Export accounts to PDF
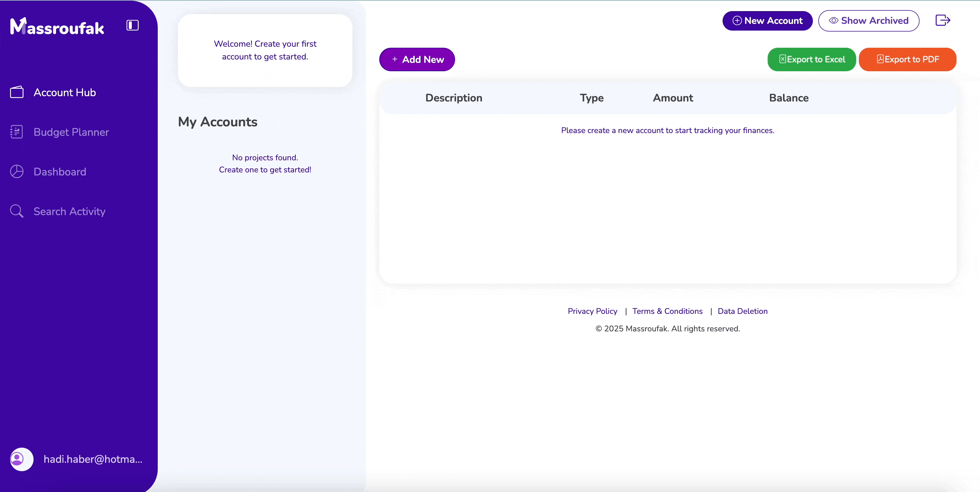Image resolution: width=980 pixels, height=492 pixels. (x=908, y=59)
